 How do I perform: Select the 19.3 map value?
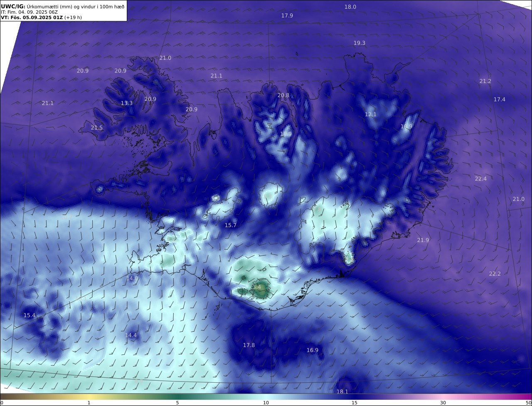click(360, 43)
